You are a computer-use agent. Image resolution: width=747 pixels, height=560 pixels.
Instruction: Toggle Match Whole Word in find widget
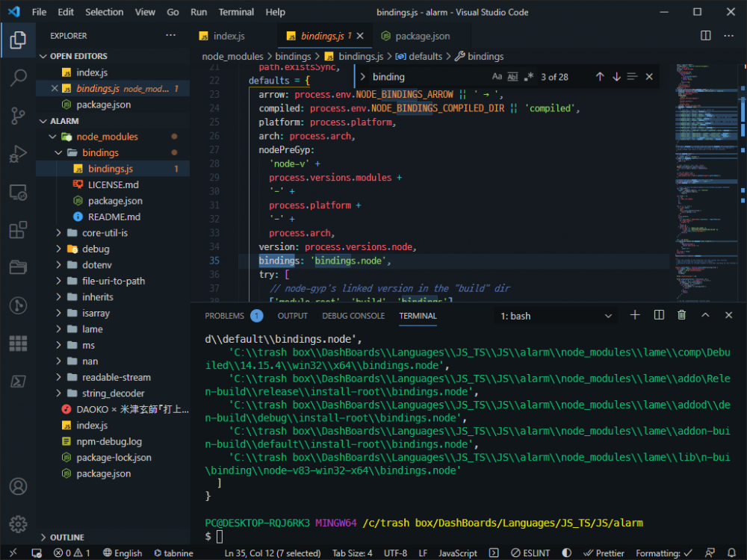point(512,77)
